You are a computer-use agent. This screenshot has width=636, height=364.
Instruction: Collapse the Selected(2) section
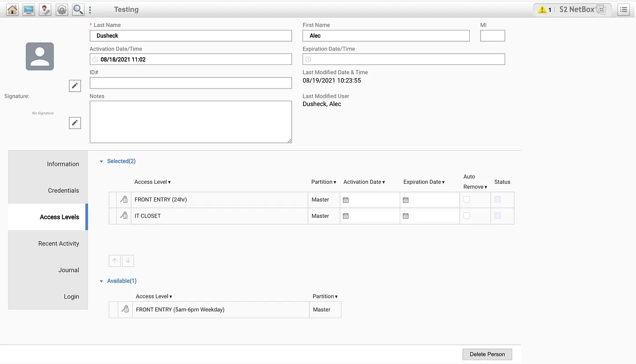(x=101, y=161)
